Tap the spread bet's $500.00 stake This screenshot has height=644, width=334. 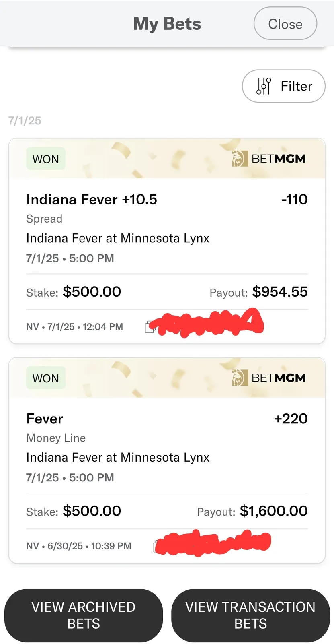[x=92, y=292]
